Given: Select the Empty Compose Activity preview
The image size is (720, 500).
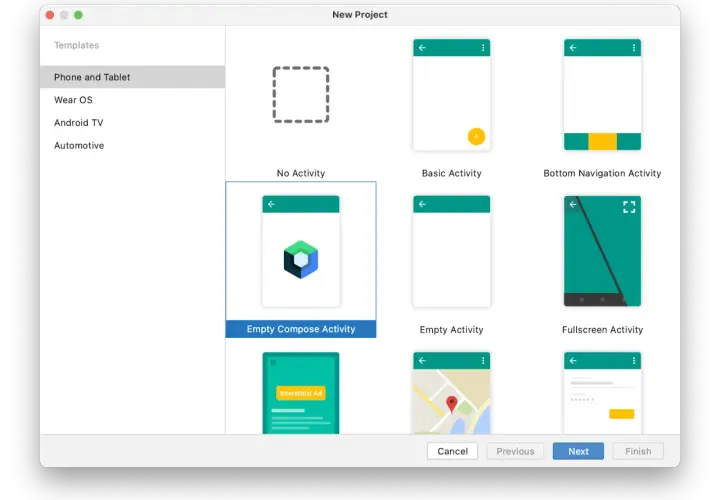Looking at the screenshot, I should click(301, 251).
